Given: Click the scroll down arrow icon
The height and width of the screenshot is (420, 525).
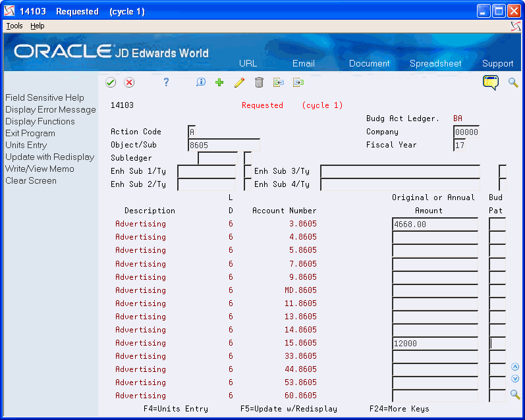Looking at the screenshot, I should coord(515,379).
